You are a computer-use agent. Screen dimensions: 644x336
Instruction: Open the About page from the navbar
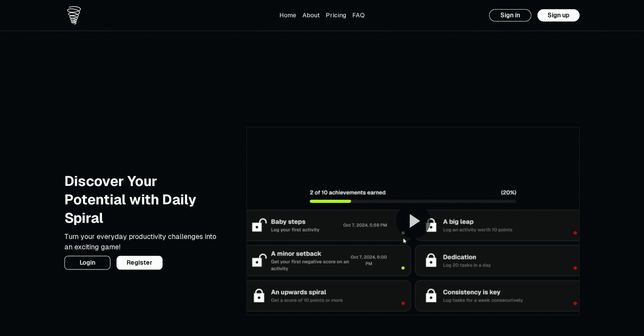pos(311,15)
